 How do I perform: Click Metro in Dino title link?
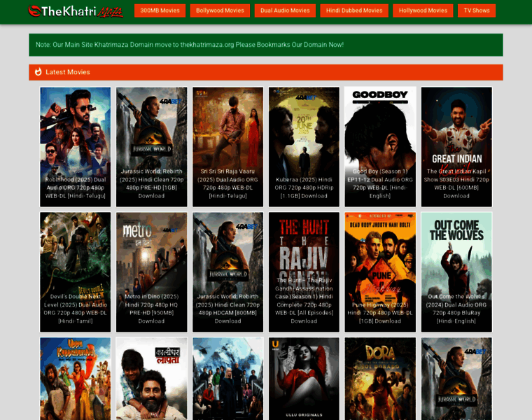[152, 309]
